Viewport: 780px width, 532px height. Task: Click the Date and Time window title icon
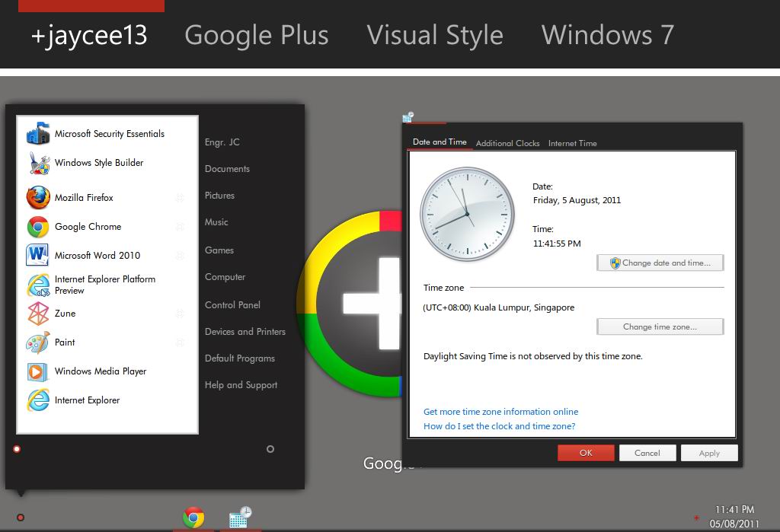click(408, 117)
